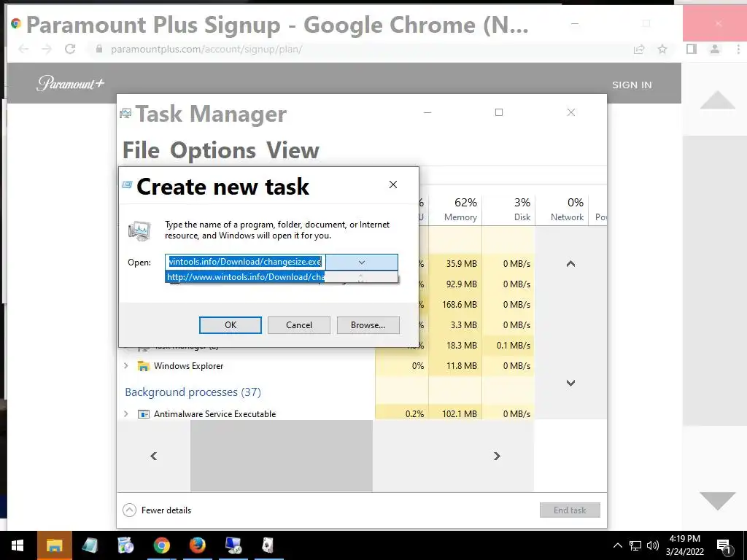Select the wintools.info URL suggestion

point(245,277)
